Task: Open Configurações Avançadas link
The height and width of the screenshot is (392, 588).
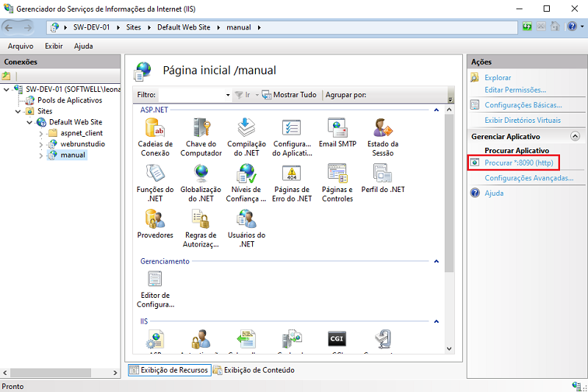Action: click(x=528, y=178)
